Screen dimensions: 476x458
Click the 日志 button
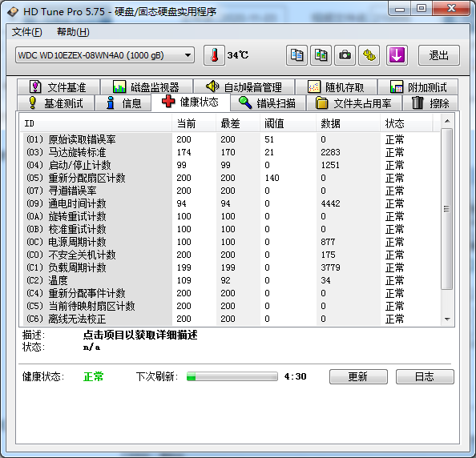[425, 376]
